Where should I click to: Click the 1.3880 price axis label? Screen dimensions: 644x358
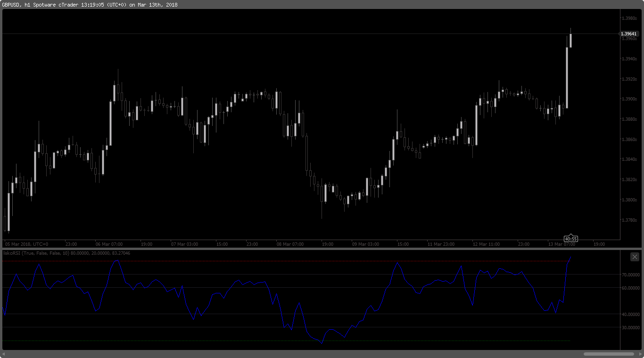click(x=629, y=119)
